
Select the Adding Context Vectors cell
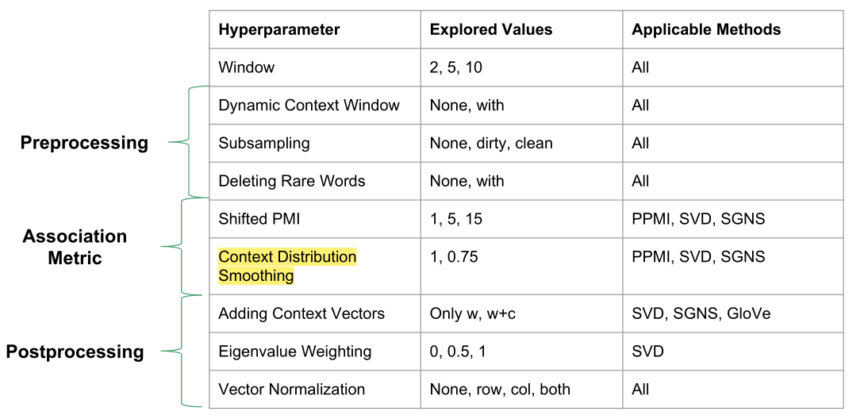(301, 313)
